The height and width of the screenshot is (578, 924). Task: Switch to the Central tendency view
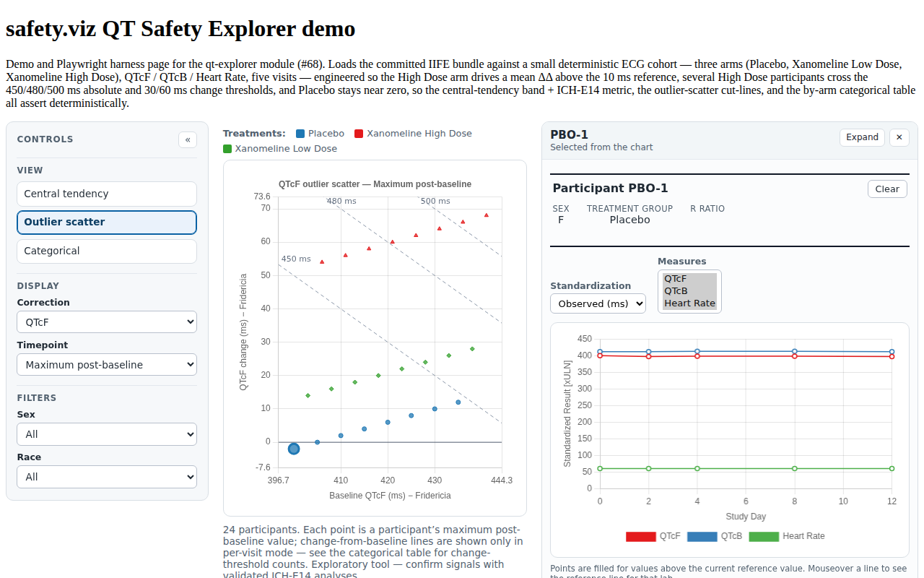click(107, 194)
